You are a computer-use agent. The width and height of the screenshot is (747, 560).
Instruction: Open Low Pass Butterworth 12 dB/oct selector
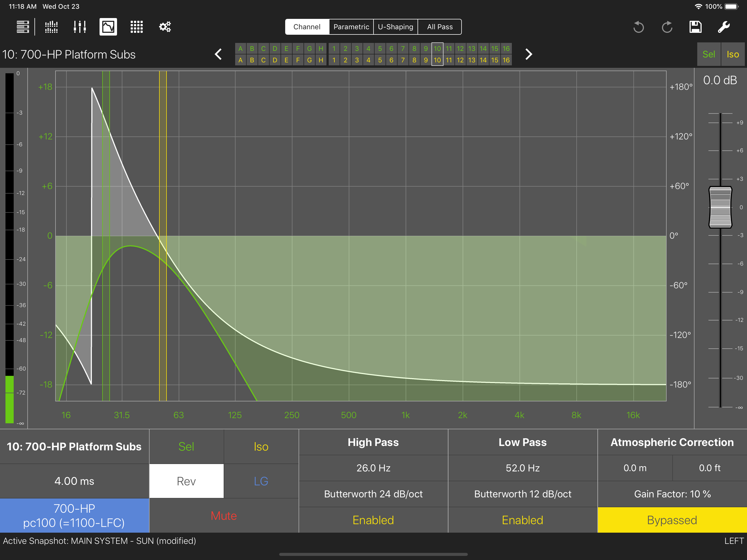[523, 494]
